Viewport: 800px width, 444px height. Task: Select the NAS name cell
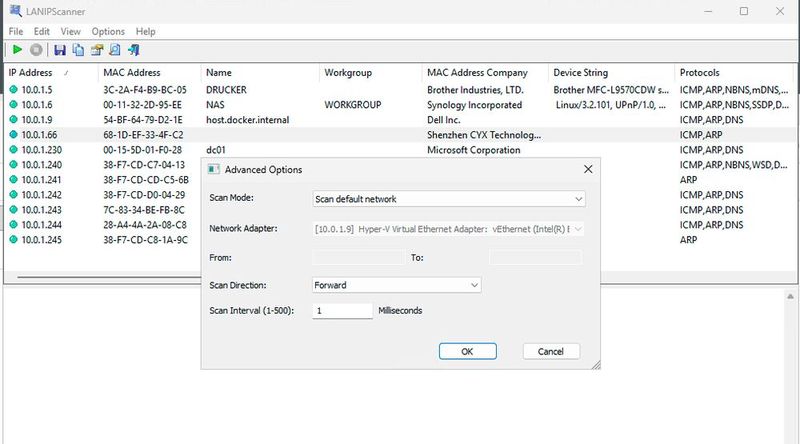215,104
